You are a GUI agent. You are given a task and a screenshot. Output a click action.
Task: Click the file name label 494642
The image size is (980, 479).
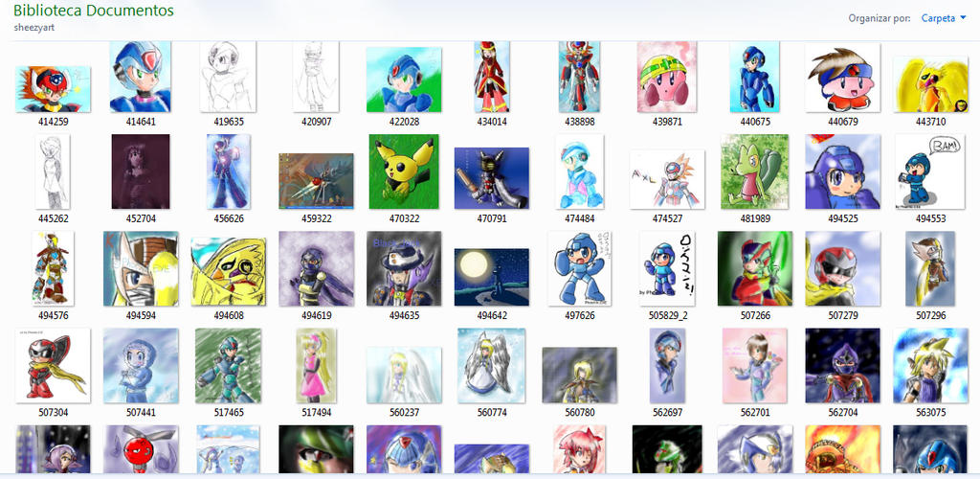coord(492,316)
